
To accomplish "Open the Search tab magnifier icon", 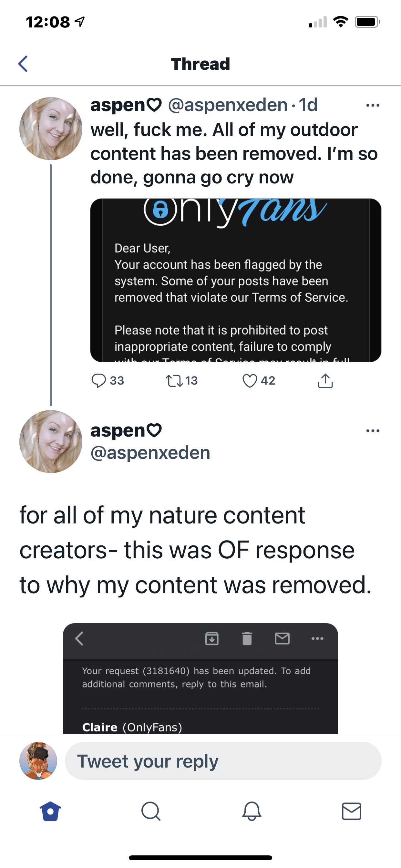I will click(x=151, y=811).
